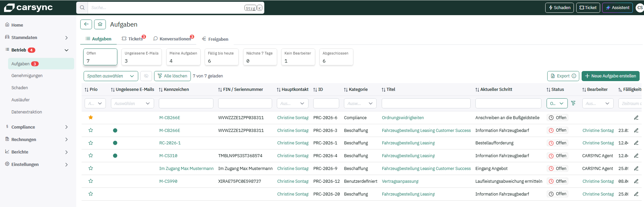
Task: Open Spalten auswählen dropdown
Action: 111,76
